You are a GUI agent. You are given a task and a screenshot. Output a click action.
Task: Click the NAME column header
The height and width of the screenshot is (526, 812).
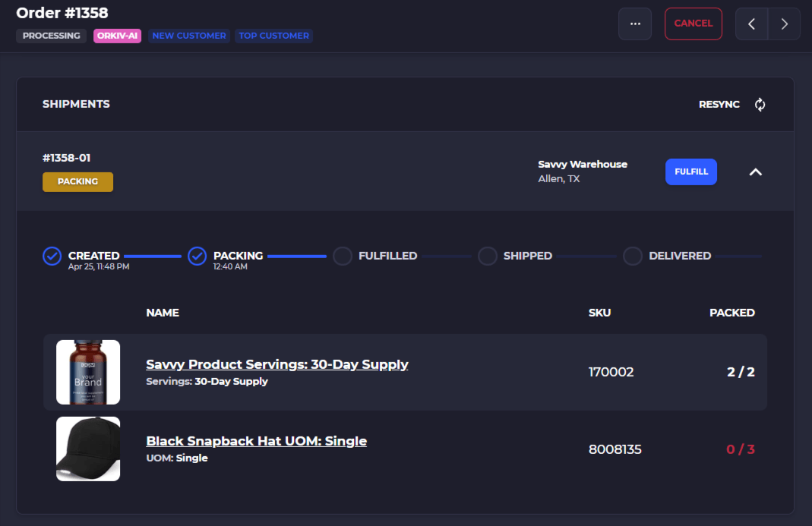(163, 313)
